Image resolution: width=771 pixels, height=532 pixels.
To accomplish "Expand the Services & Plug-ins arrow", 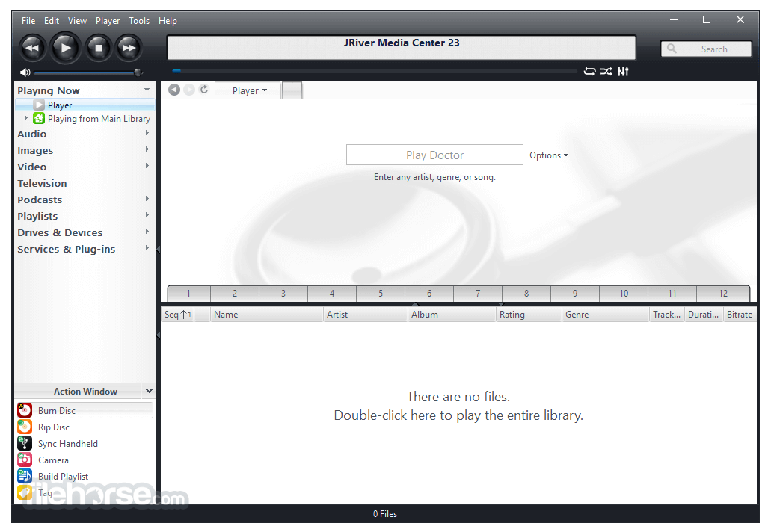I will pyautogui.click(x=147, y=248).
